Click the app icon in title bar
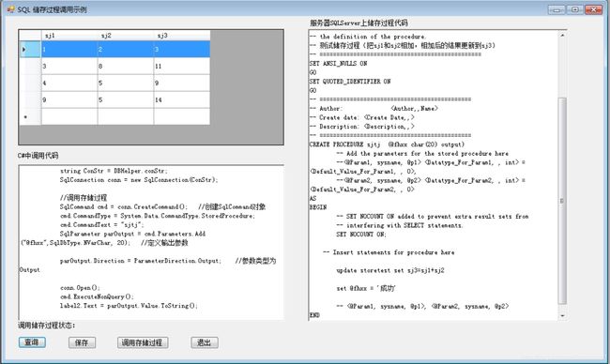610x364 pixels. point(10,9)
